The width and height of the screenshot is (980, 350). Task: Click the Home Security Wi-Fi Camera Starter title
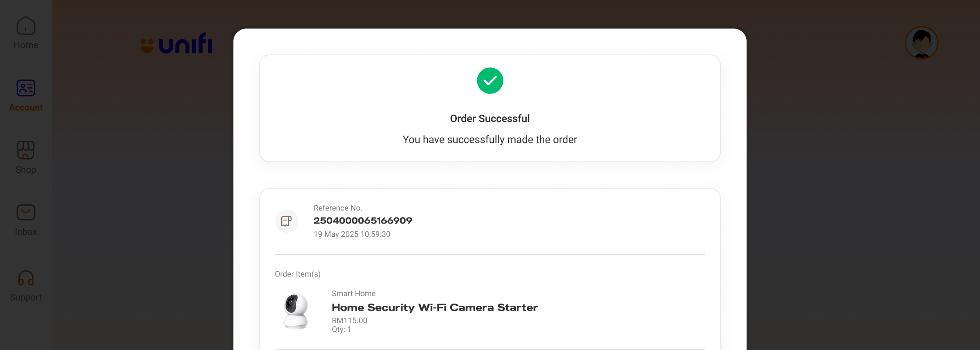434,308
